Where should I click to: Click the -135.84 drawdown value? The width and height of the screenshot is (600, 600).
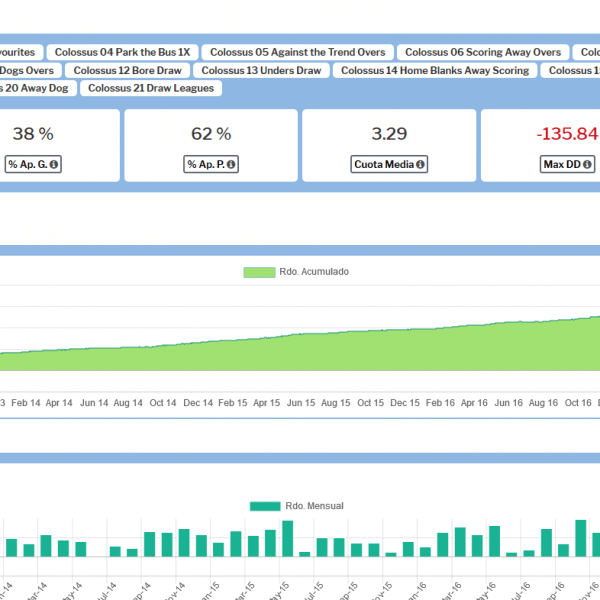click(567, 134)
